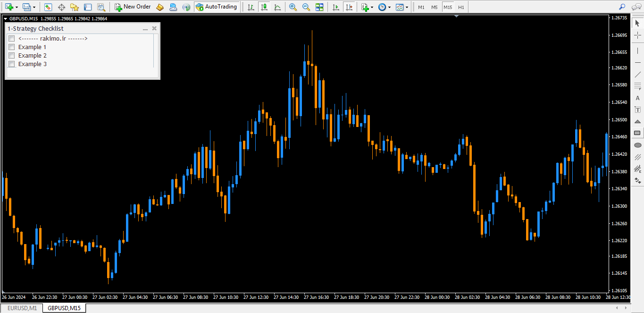Screen dimensions: 644x313
Task: Switch to the EURUSD,M1 chart tab
Action: 22,308
